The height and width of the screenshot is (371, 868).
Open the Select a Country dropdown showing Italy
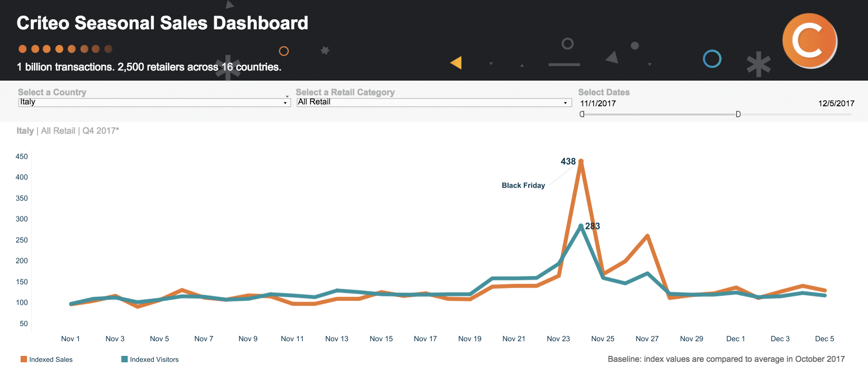pos(154,102)
